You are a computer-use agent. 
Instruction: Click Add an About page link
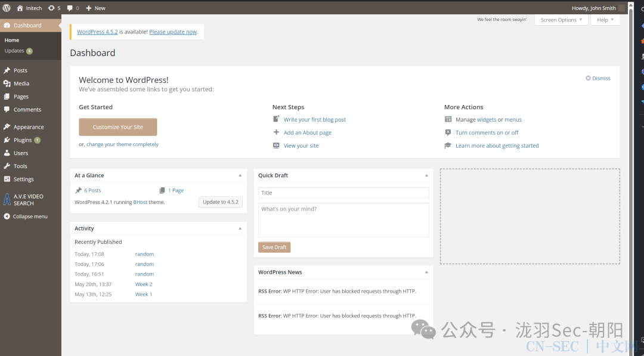pos(308,132)
